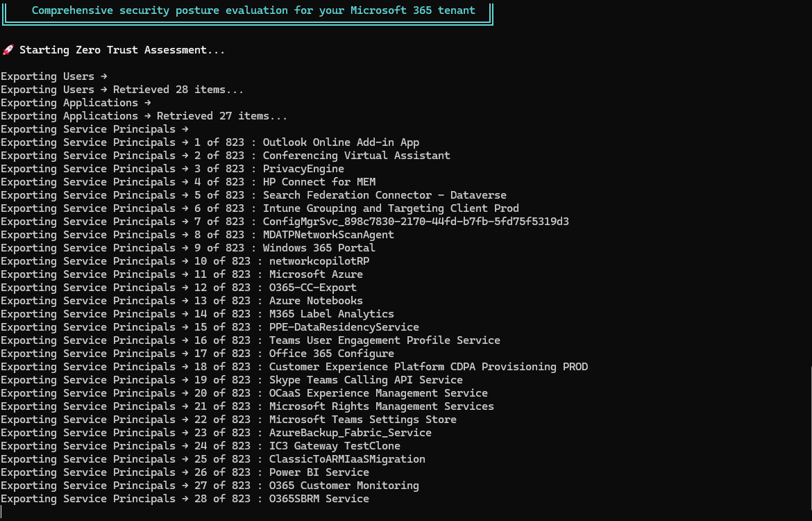Image resolution: width=812 pixels, height=521 pixels.
Task: Click 'Exporting Applications → Retrieved 27 items...' line
Action: coord(144,116)
